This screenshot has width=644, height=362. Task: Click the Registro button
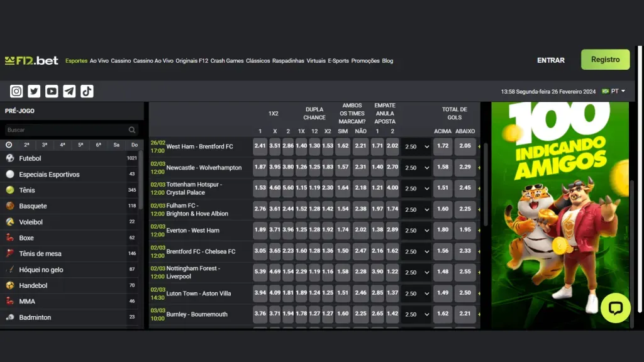[605, 60]
